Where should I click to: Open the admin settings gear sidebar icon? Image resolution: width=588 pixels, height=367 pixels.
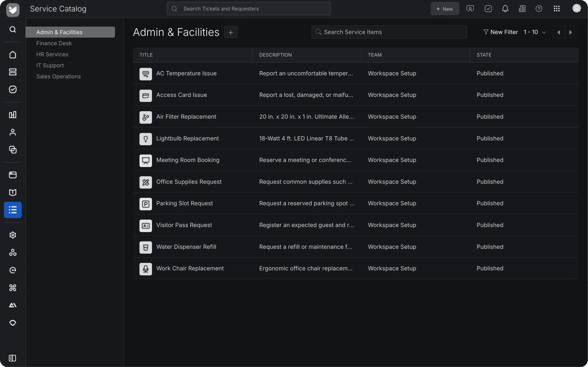[13, 235]
